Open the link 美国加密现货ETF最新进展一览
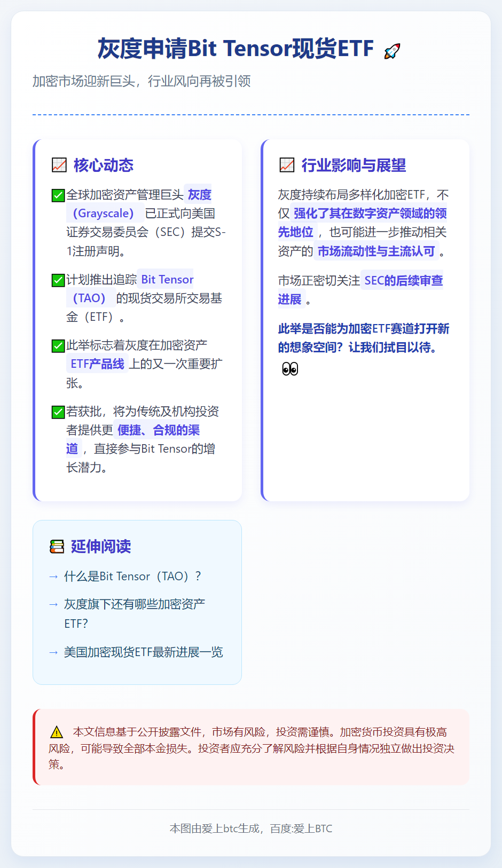502x868 pixels. (x=144, y=652)
